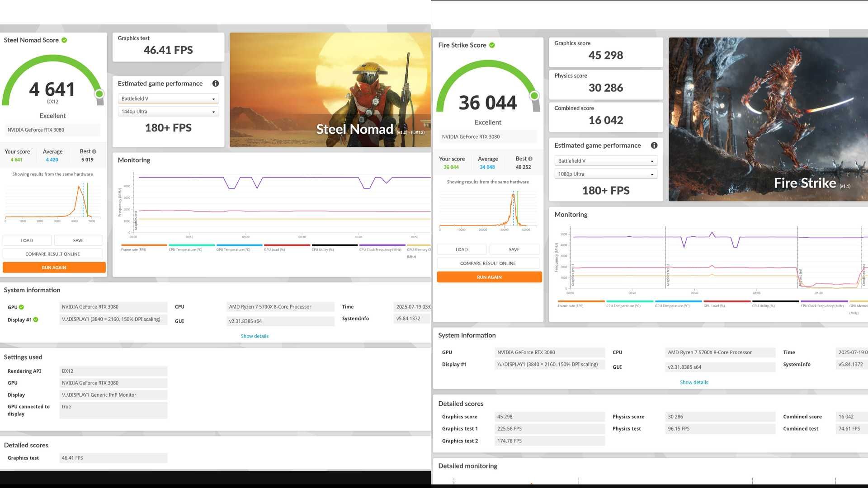Toggle CPU Clock Frequency legend in Fire Strike monitoring
This screenshot has width=868, height=488.
824,304
